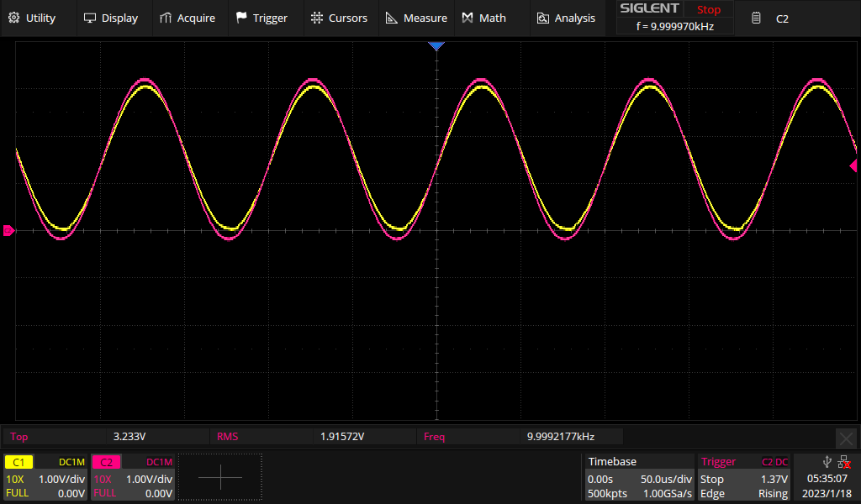Select the Top measurement label
The image size is (861, 504).
pyautogui.click(x=18, y=437)
